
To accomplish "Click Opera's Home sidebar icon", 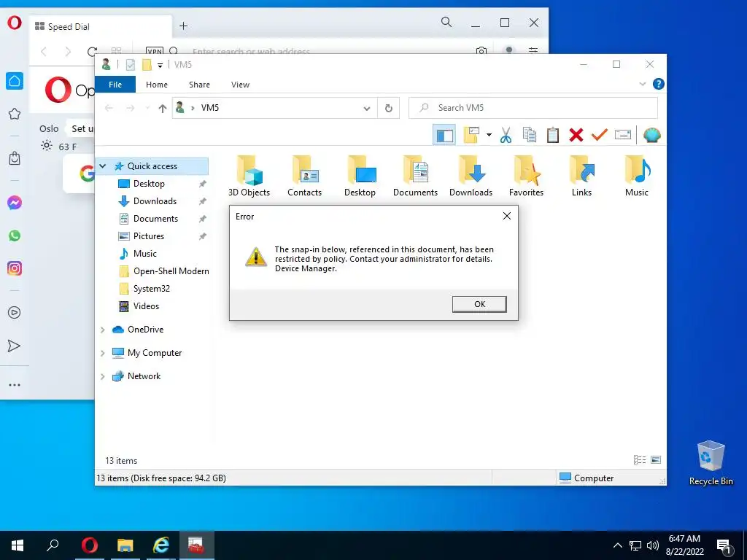I will pyautogui.click(x=15, y=81).
